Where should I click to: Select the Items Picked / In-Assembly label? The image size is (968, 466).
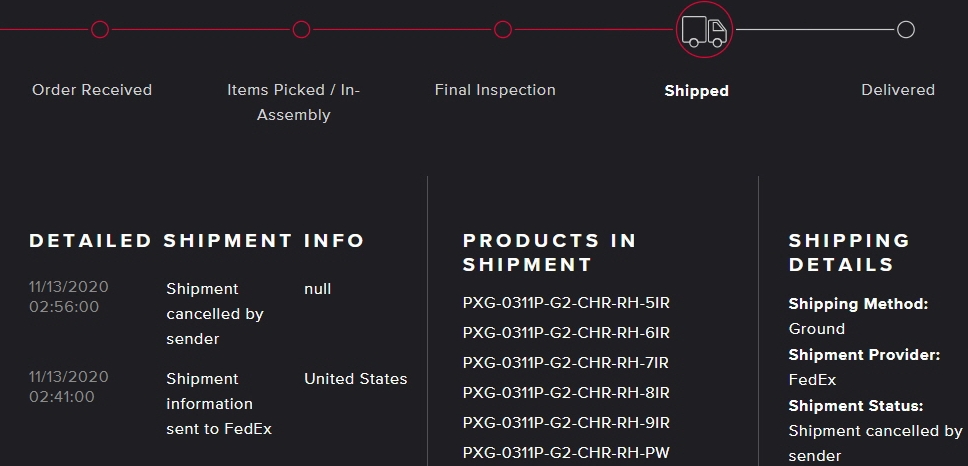293,102
